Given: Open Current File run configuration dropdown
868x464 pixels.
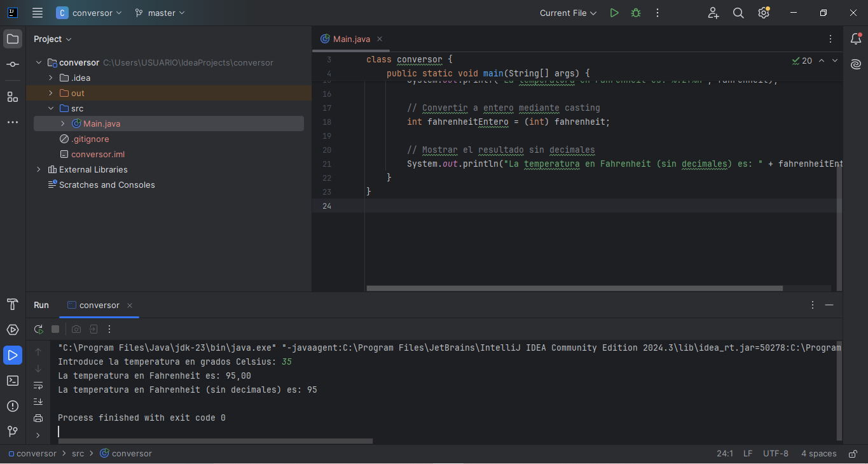Looking at the screenshot, I should [568, 13].
